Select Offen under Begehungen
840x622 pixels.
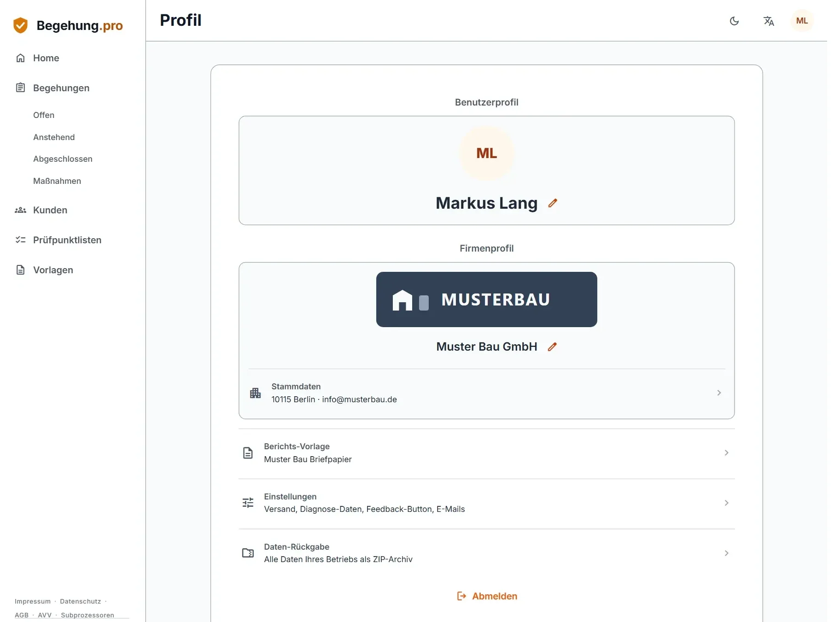click(44, 115)
